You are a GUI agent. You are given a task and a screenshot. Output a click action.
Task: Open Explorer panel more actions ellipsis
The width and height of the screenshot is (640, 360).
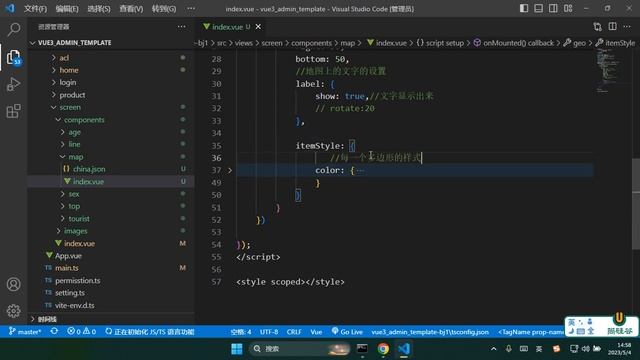(x=181, y=27)
